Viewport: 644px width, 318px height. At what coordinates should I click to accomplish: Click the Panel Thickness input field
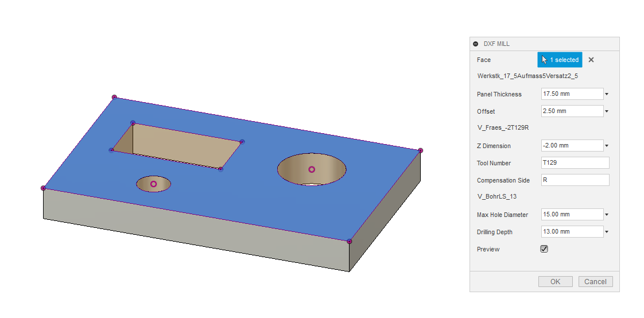(x=572, y=94)
